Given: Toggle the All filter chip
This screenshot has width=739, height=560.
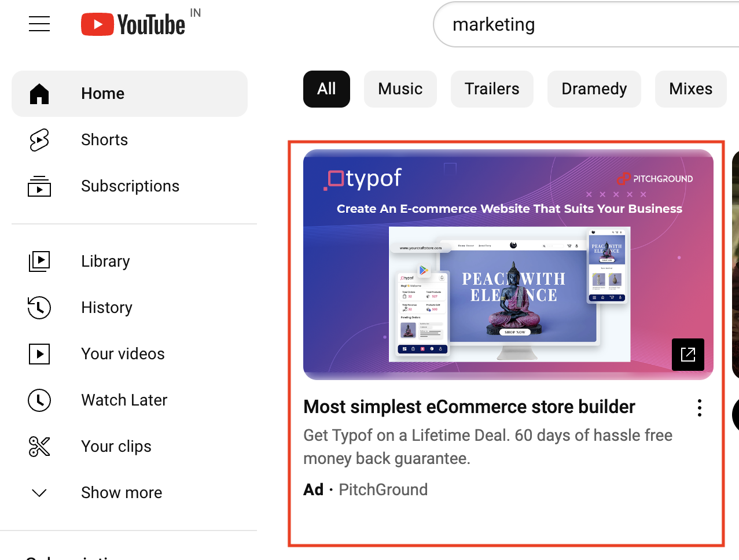Looking at the screenshot, I should click(326, 89).
